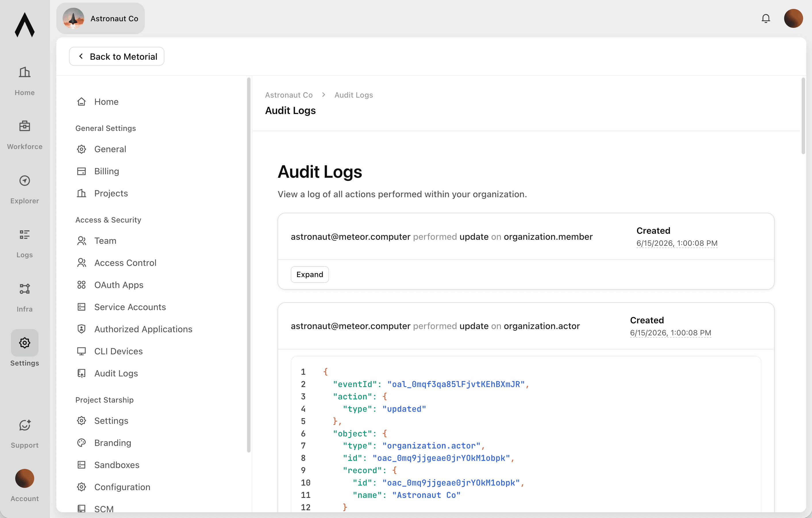The height and width of the screenshot is (518, 812).
Task: Open CLI Devices
Action: pos(118,351)
